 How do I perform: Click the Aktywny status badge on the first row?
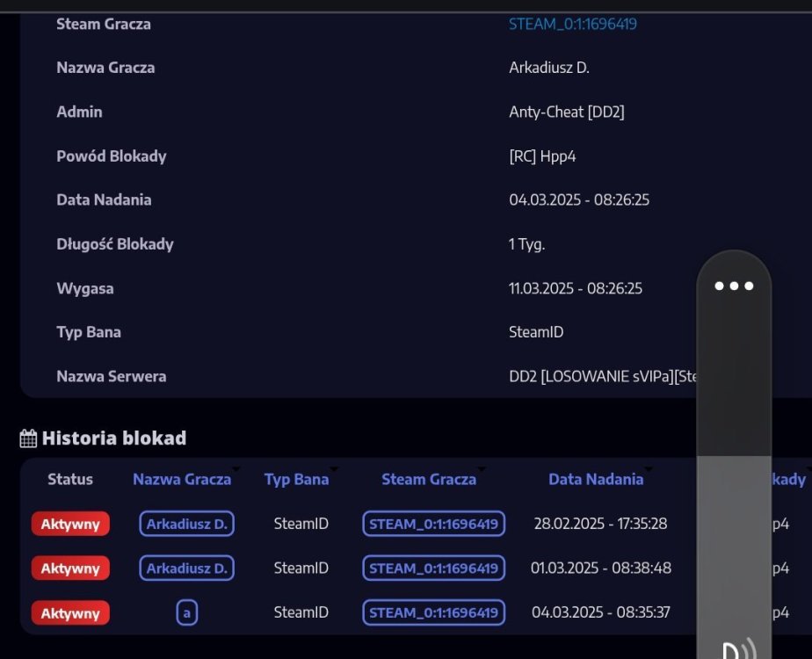(70, 523)
